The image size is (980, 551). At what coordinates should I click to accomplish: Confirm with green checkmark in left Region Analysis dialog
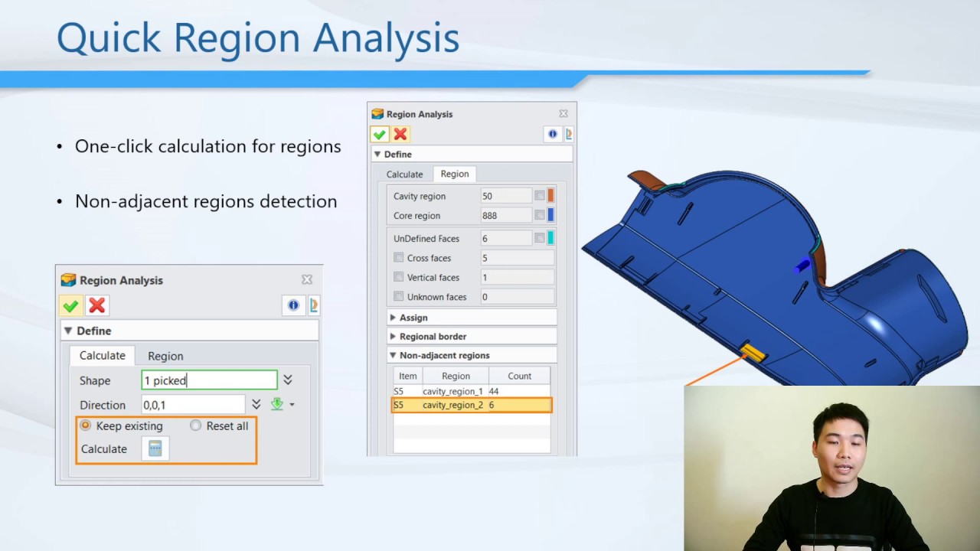click(x=70, y=306)
